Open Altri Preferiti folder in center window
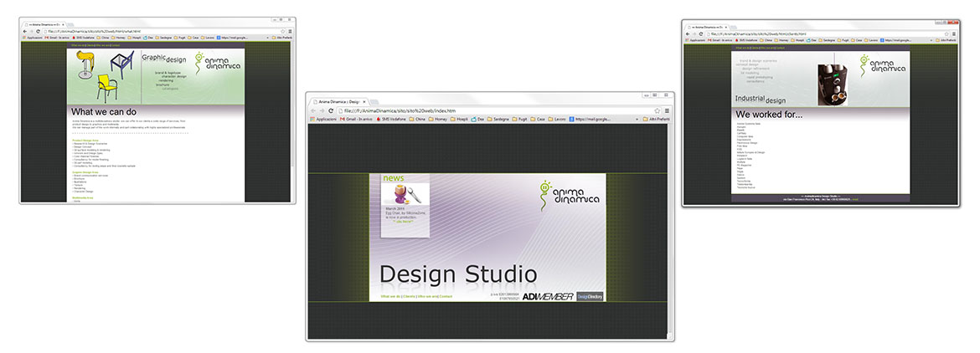Image resolution: width=980 pixels, height=353 pixels. pos(656,119)
